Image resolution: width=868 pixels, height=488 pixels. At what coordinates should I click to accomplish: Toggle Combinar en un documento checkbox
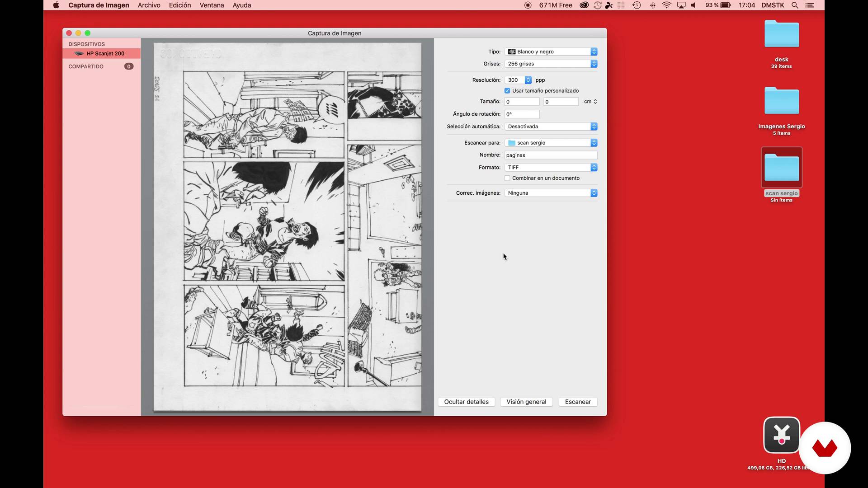click(507, 178)
